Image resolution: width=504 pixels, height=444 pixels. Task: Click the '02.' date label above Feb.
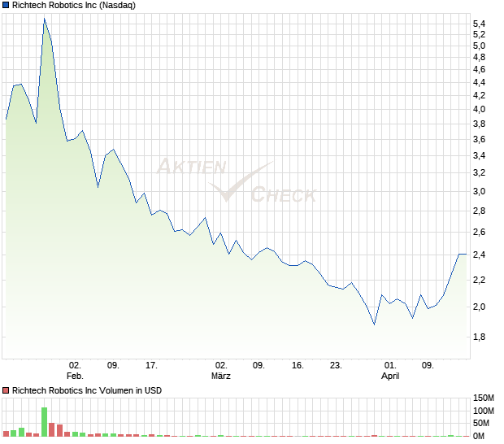click(x=75, y=365)
